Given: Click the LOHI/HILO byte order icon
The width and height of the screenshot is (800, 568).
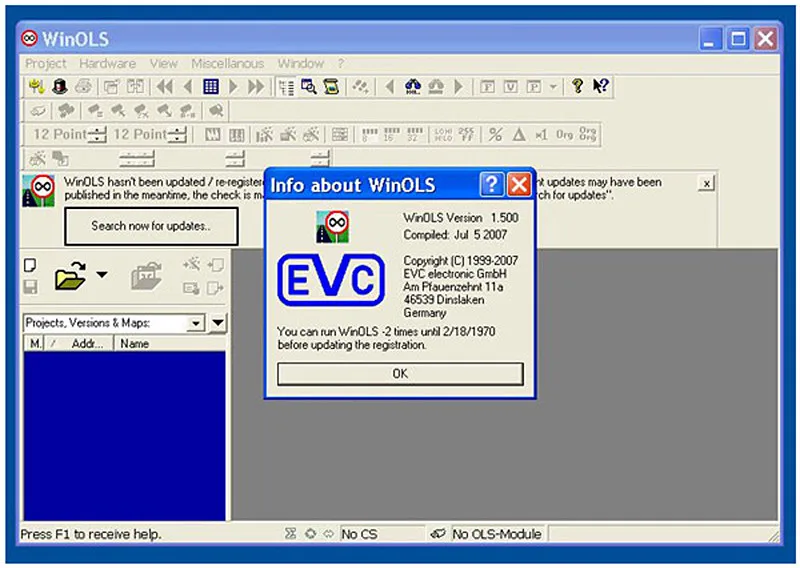Looking at the screenshot, I should tap(443, 135).
